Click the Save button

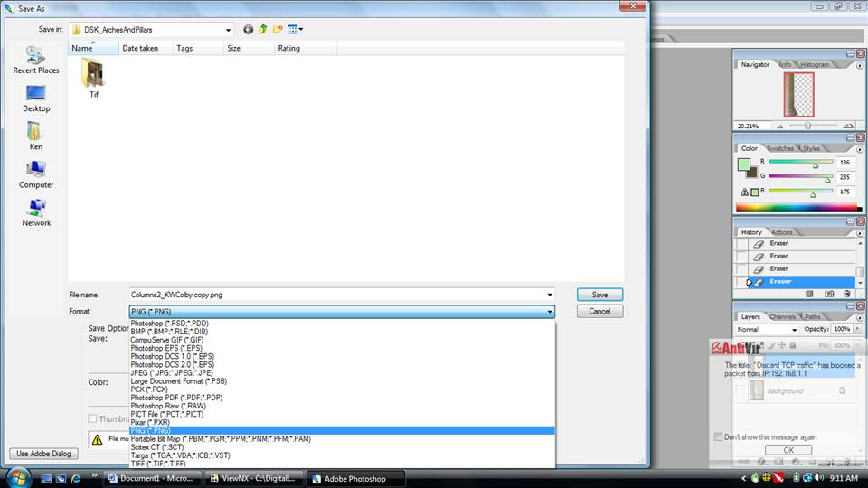click(x=599, y=295)
